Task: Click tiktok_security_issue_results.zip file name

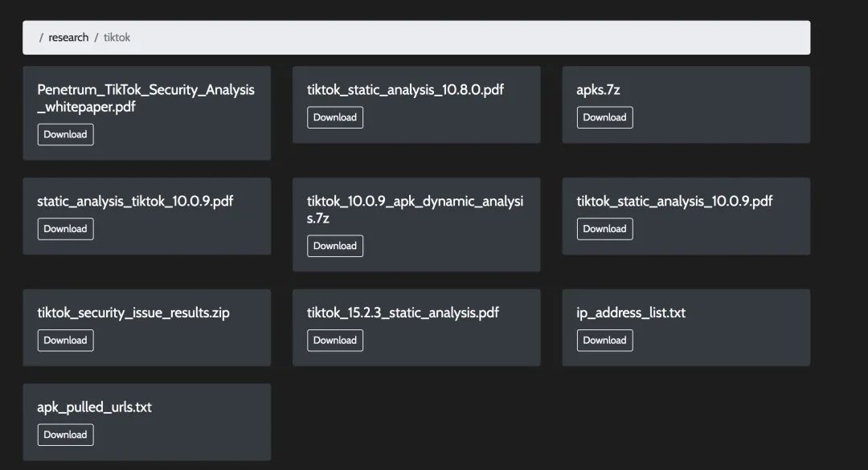Action: 133,313
